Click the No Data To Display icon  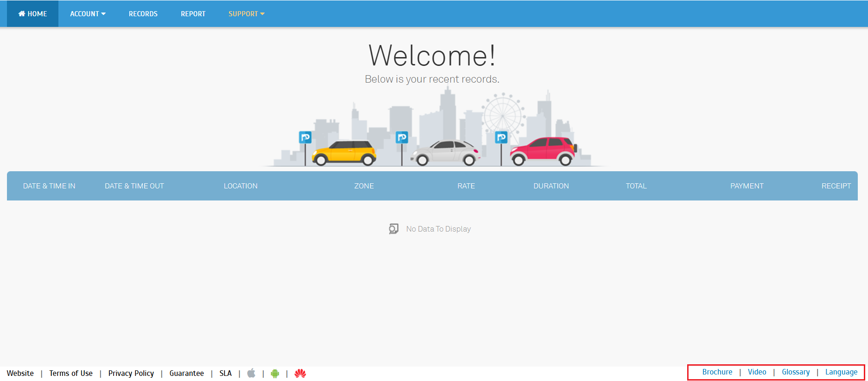point(394,229)
